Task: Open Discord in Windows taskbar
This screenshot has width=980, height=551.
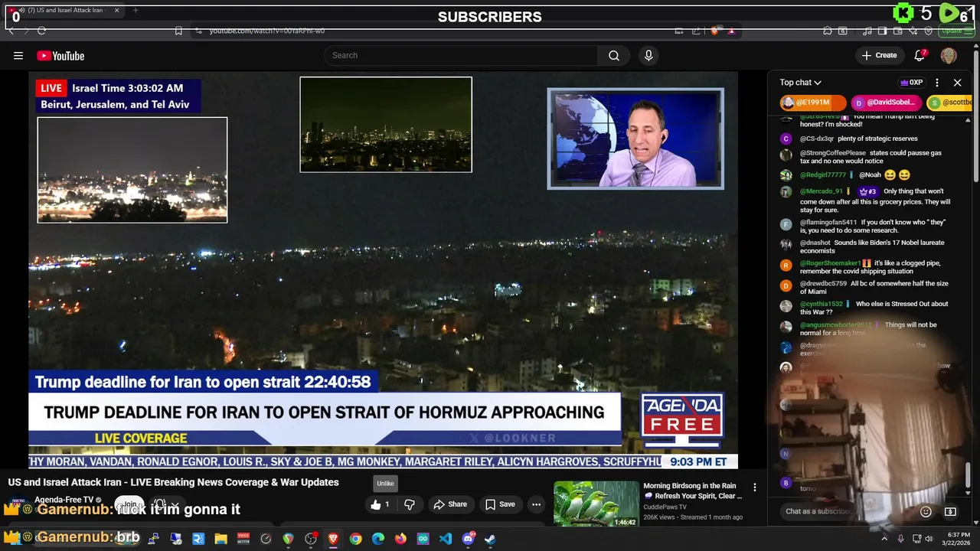Action: pyautogui.click(x=468, y=539)
